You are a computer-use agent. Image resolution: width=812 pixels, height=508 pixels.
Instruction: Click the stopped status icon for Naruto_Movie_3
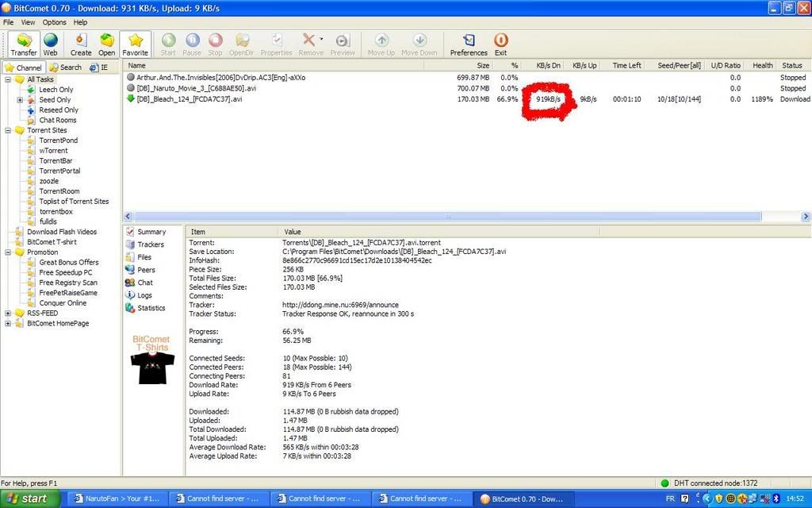[131, 88]
